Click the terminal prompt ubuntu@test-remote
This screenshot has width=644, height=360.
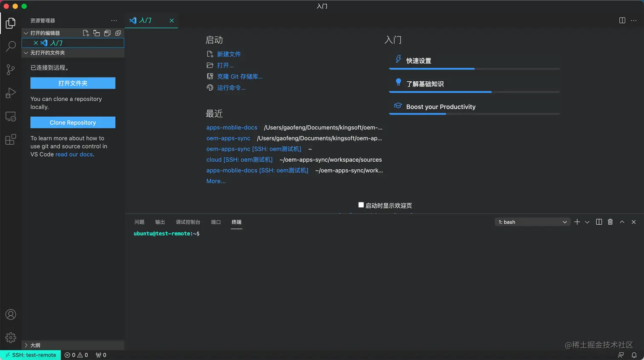[167, 234]
